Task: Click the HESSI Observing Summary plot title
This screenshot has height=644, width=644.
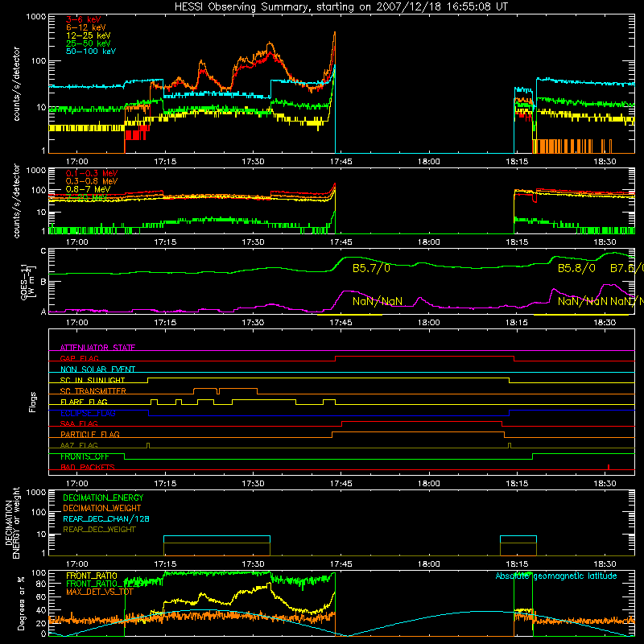Action: (x=341, y=7)
